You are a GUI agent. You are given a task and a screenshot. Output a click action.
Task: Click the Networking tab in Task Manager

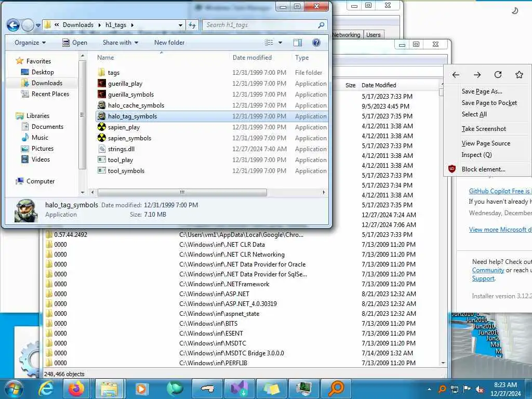[346, 35]
